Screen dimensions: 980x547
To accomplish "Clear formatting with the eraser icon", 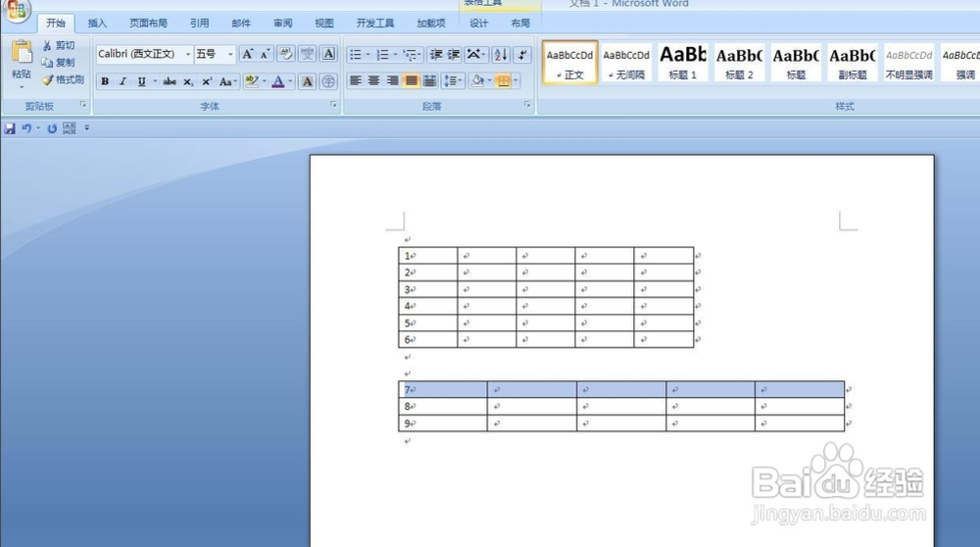I will 285,54.
